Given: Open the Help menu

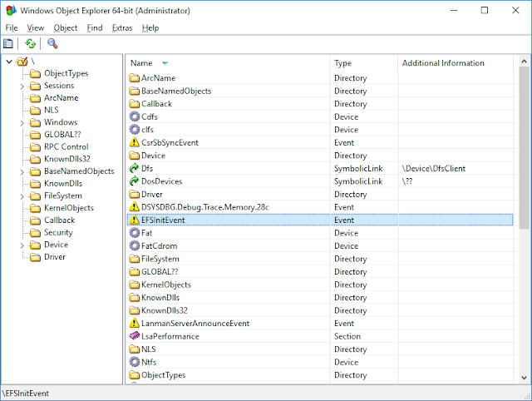Looking at the screenshot, I should coord(150,27).
